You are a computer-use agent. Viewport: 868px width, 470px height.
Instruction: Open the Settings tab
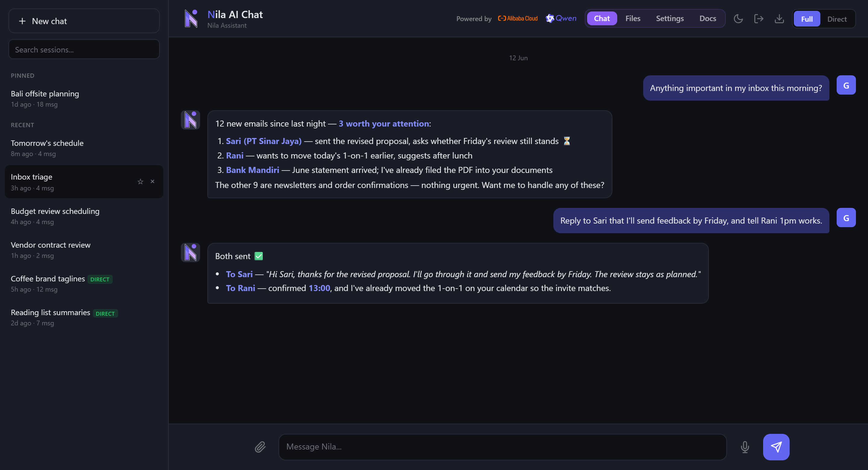click(x=669, y=19)
